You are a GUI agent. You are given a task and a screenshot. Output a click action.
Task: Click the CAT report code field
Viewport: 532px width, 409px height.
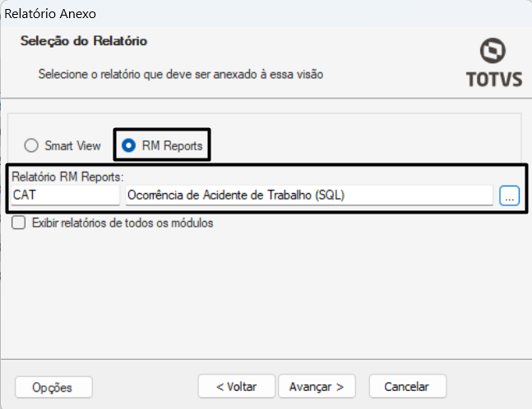(x=66, y=195)
